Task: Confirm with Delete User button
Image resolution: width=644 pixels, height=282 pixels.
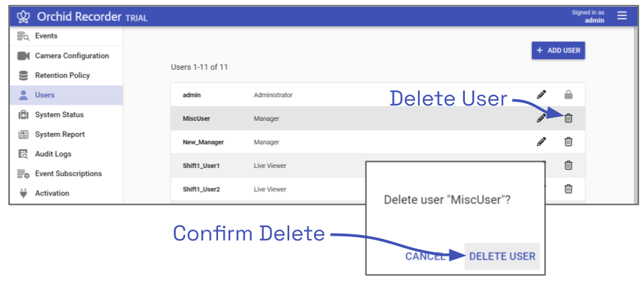Action: point(502,256)
